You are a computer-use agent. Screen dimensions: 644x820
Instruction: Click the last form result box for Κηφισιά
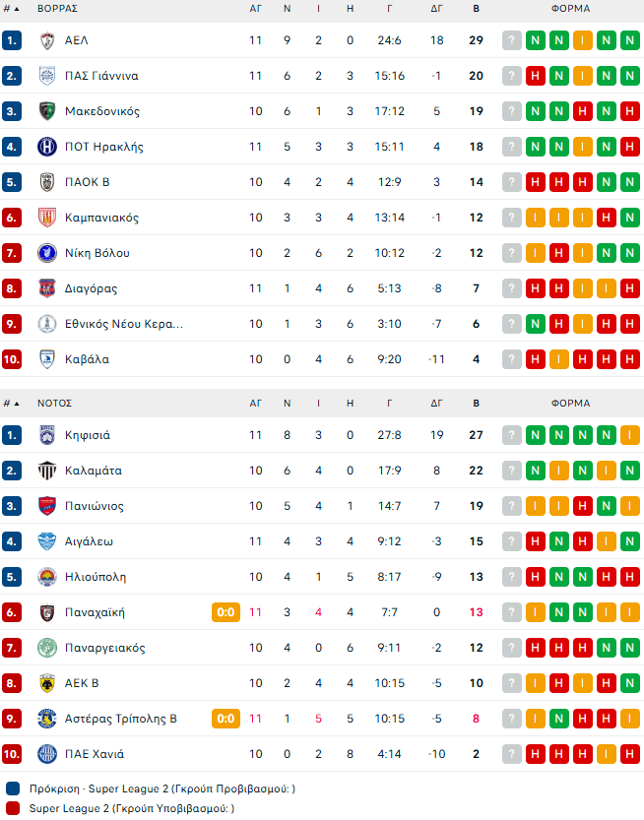pyautogui.click(x=630, y=435)
